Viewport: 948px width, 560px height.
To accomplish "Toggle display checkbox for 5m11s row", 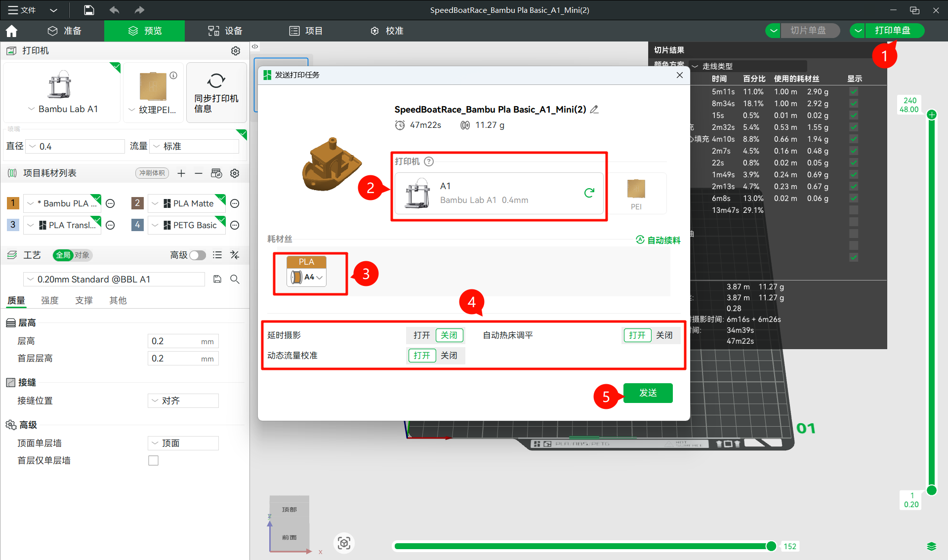I will point(854,92).
